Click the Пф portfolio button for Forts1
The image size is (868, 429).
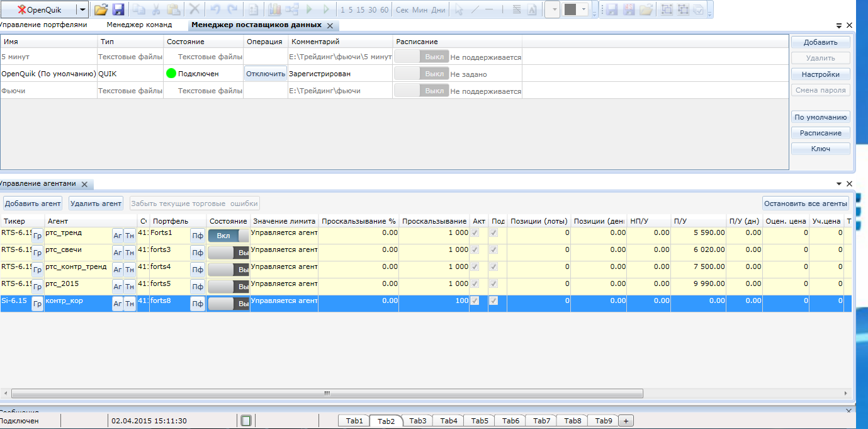click(198, 236)
